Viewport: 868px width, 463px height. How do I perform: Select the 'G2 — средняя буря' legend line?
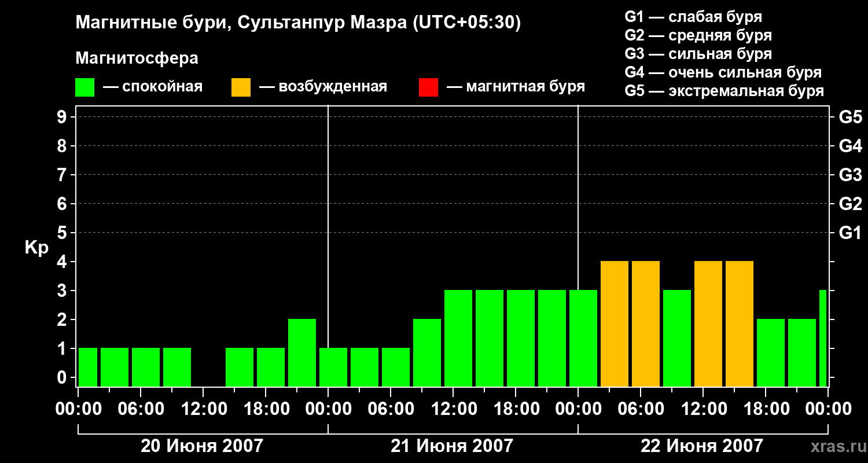tap(698, 35)
